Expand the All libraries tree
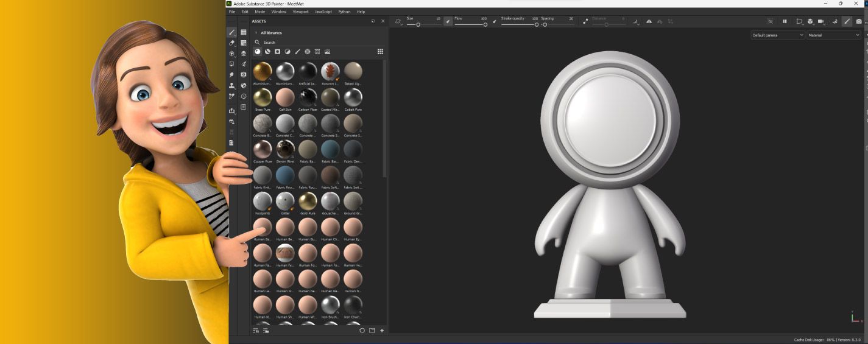 256,32
